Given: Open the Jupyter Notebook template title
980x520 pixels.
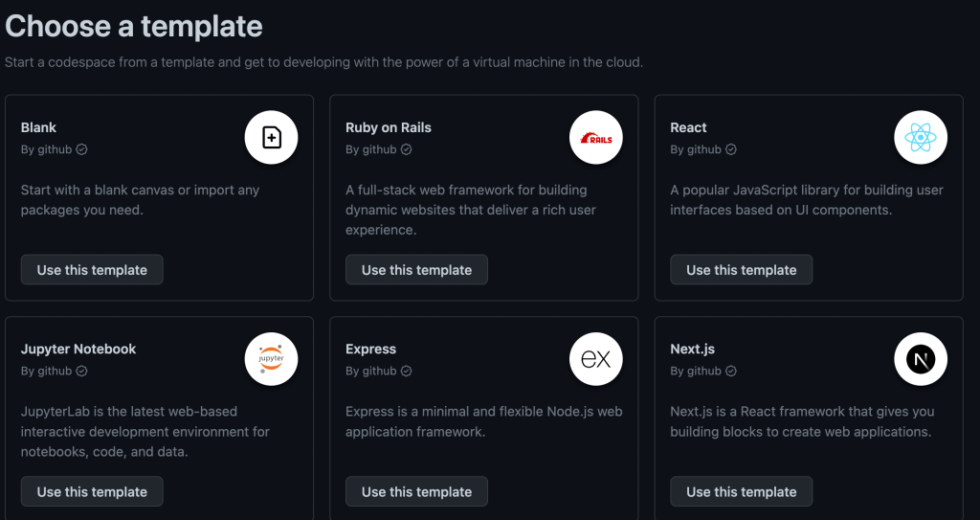Looking at the screenshot, I should pos(78,349).
